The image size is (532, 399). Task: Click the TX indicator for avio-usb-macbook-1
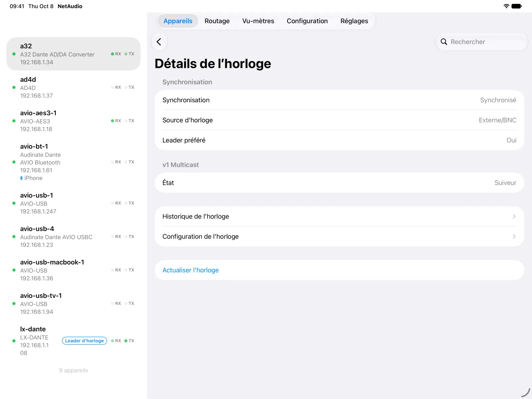pos(129,270)
